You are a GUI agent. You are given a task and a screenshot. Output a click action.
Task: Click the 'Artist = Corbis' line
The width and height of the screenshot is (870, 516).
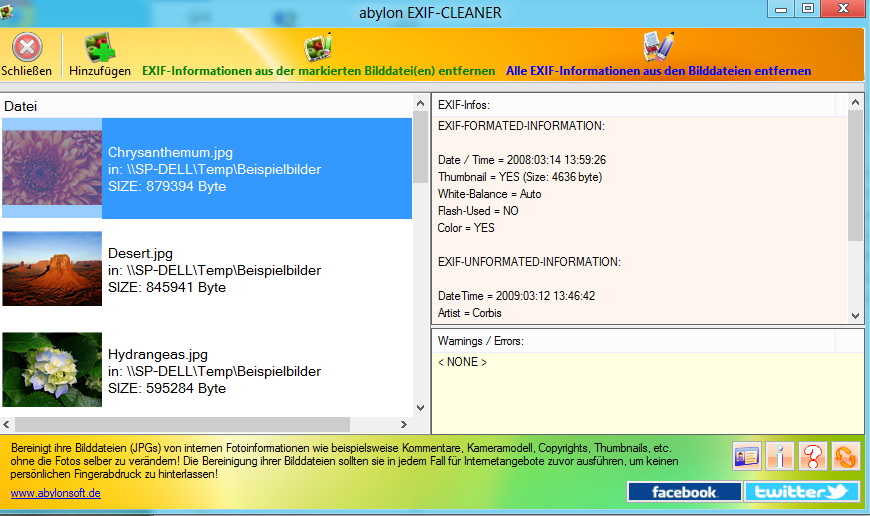469,313
